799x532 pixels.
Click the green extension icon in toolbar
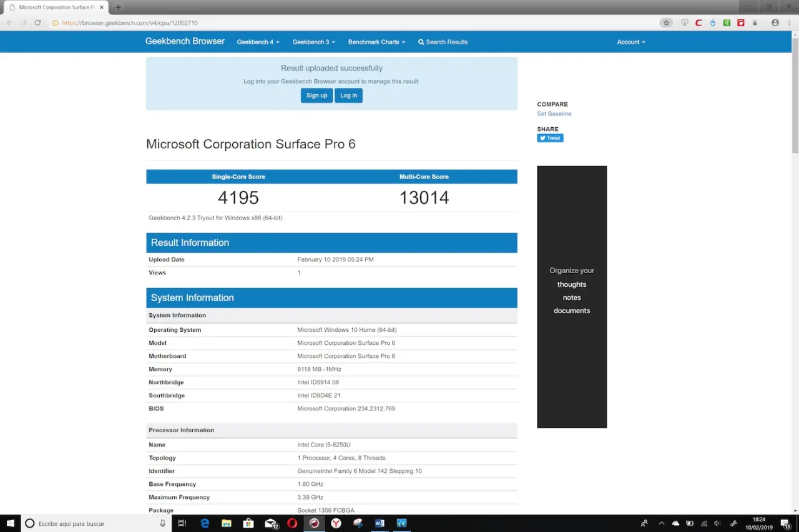pos(727,23)
